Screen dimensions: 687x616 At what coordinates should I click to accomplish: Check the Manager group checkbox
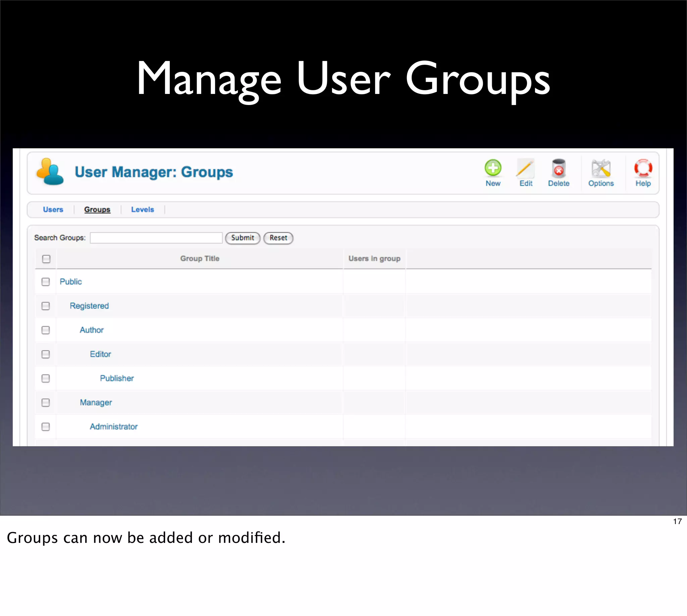(46, 402)
